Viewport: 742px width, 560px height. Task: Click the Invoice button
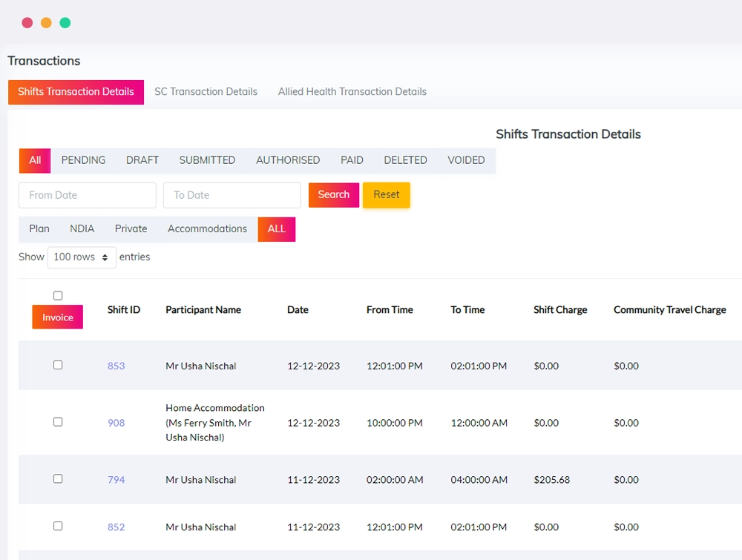(58, 317)
